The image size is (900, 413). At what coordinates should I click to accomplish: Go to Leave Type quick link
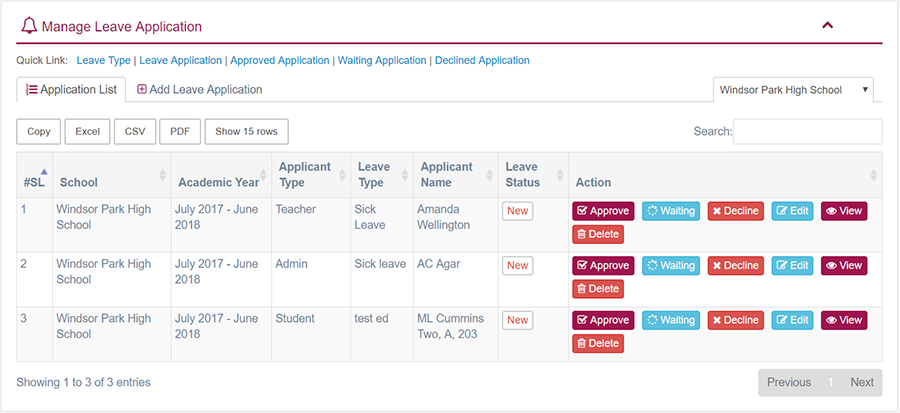[104, 61]
